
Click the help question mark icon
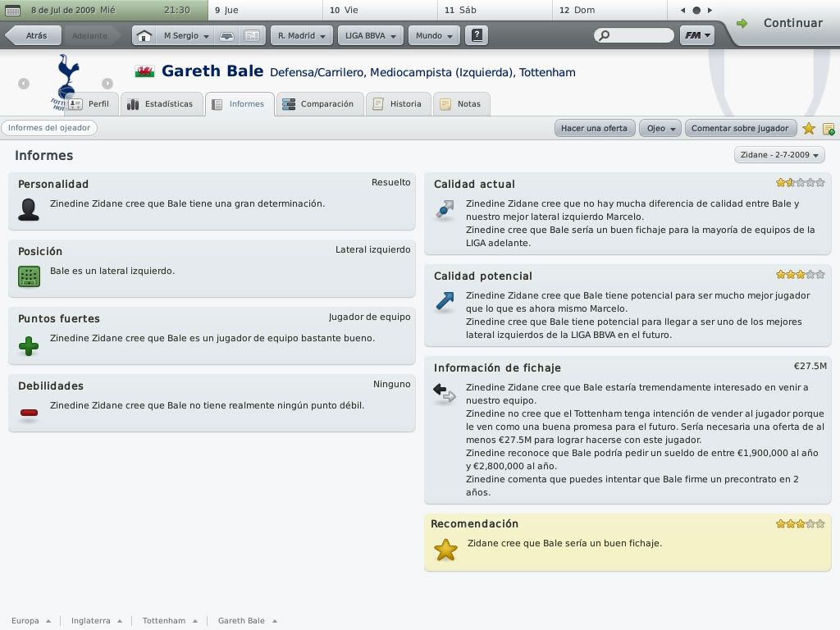pyautogui.click(x=477, y=36)
